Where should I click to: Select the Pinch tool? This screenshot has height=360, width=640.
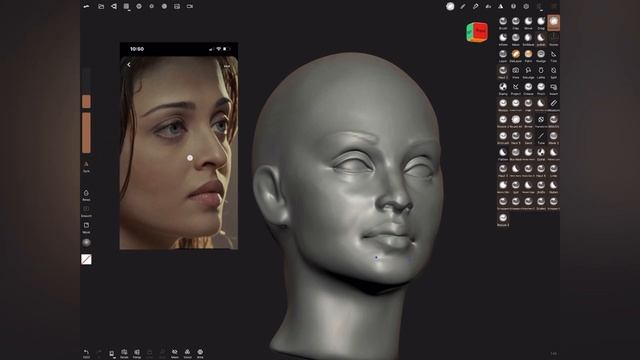[541, 89]
